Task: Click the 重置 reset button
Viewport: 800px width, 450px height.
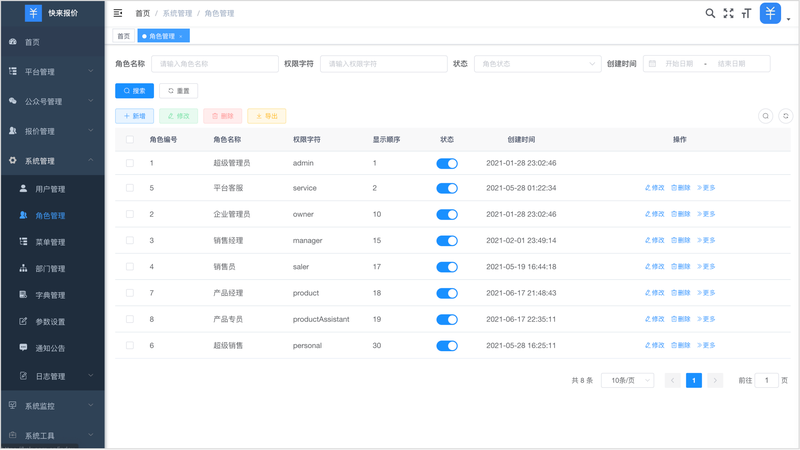Action: 179,91
